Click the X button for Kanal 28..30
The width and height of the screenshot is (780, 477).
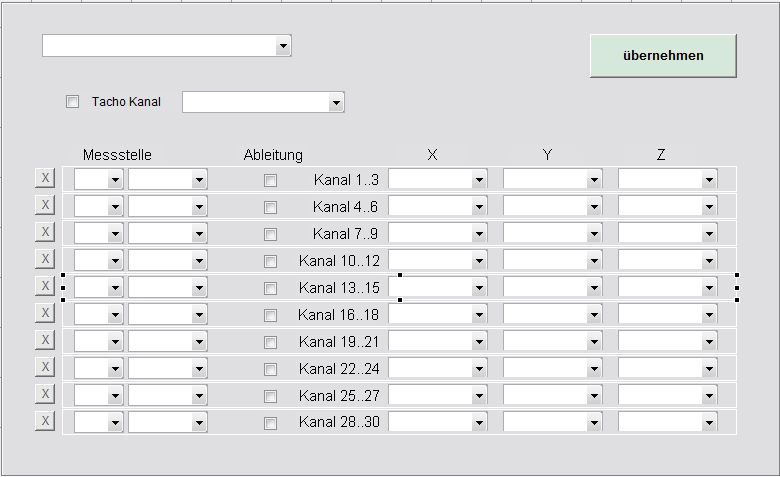click(x=44, y=421)
